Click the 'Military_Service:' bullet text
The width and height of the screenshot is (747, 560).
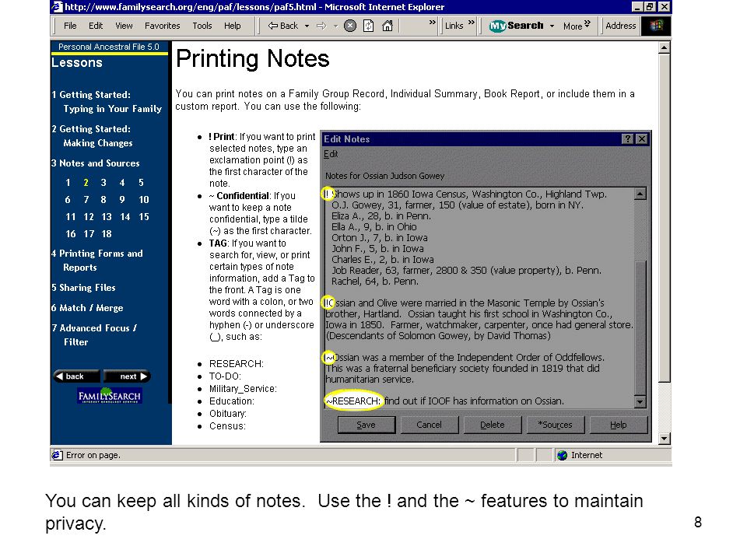[x=243, y=389]
